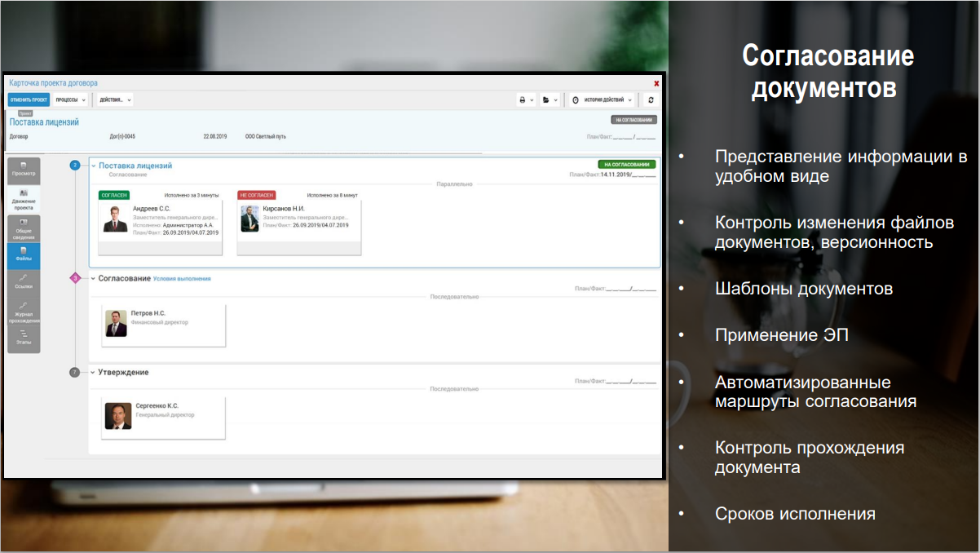Collapse the Утверждение stage section
980x553 pixels.
(94, 372)
